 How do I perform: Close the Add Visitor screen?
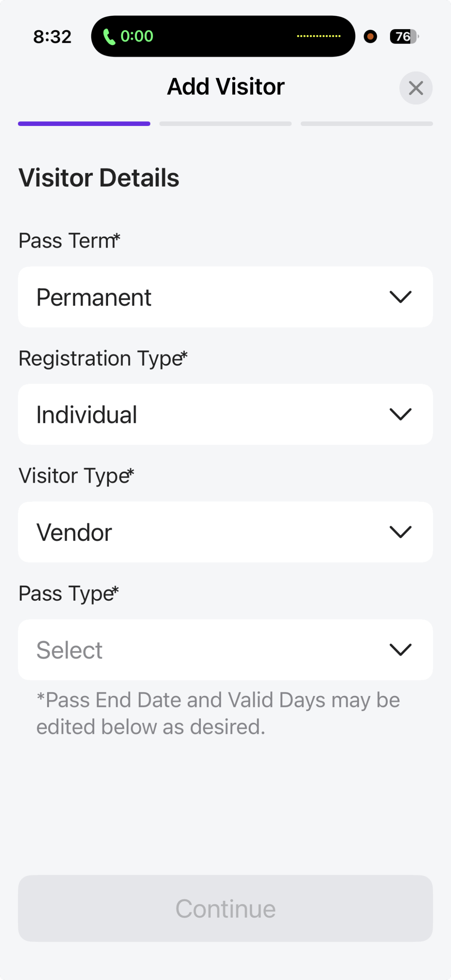coord(416,88)
